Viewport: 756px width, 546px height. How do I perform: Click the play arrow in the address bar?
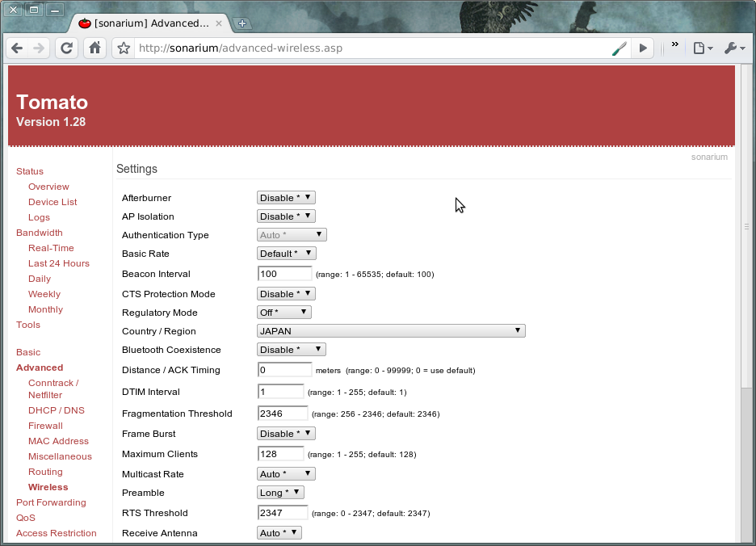point(643,48)
